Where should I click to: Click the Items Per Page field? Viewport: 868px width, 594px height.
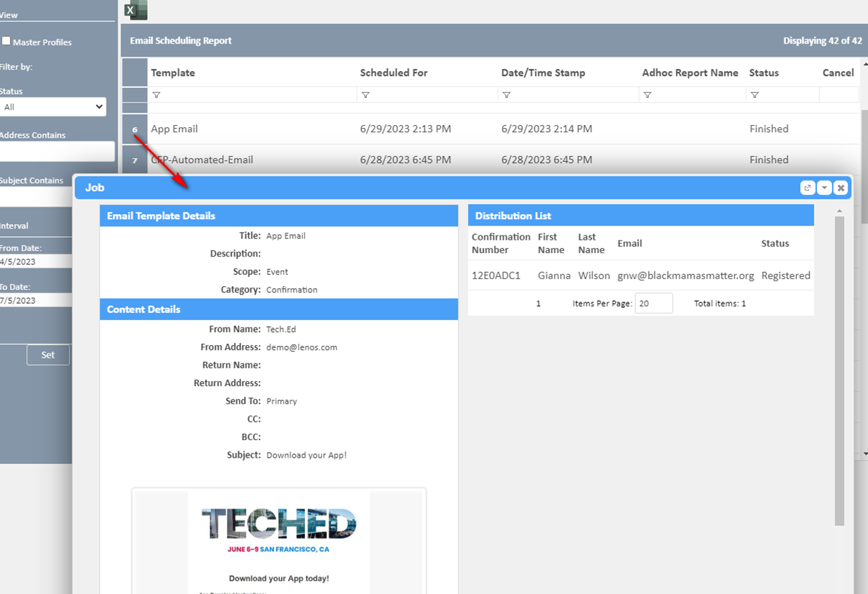click(654, 303)
